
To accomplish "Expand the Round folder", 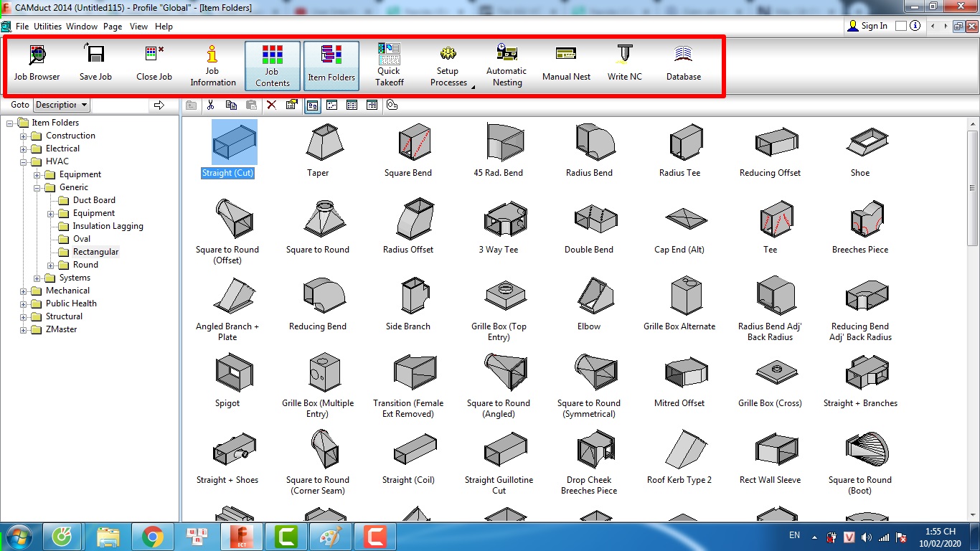I will (51, 265).
